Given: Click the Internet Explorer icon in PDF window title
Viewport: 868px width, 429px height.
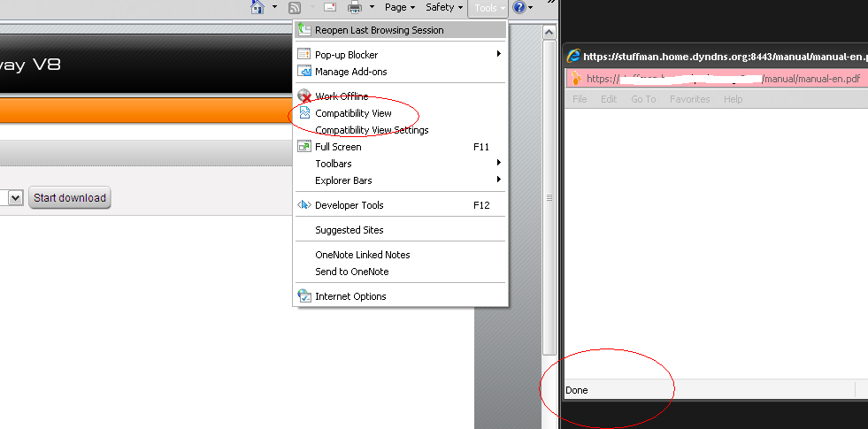Looking at the screenshot, I should pos(574,56).
